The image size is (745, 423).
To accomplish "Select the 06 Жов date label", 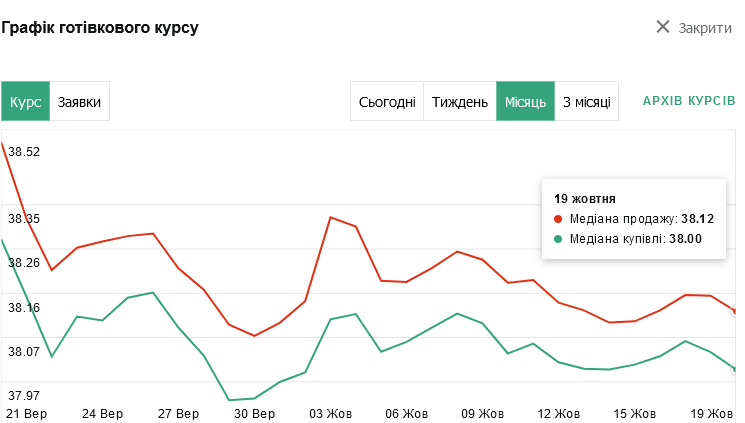I will 406,414.
